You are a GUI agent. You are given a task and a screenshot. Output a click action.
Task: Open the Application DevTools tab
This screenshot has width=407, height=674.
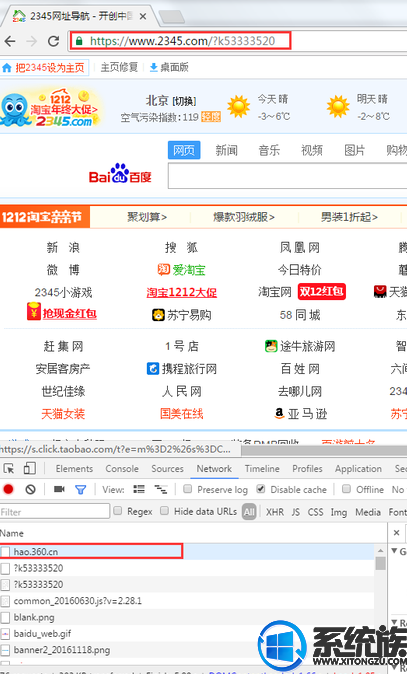coord(358,469)
